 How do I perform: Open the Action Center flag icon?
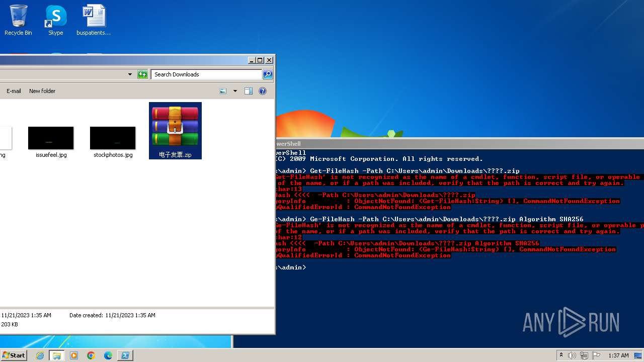596,355
